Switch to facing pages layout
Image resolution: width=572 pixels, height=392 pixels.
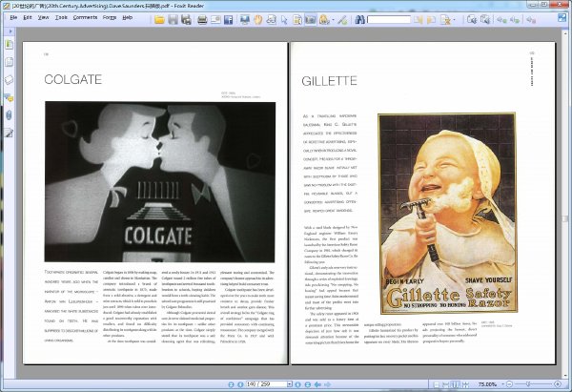click(x=456, y=384)
